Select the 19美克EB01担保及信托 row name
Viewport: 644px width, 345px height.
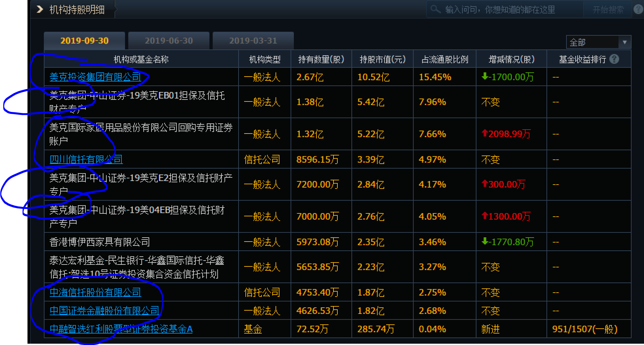pyautogui.click(x=137, y=102)
